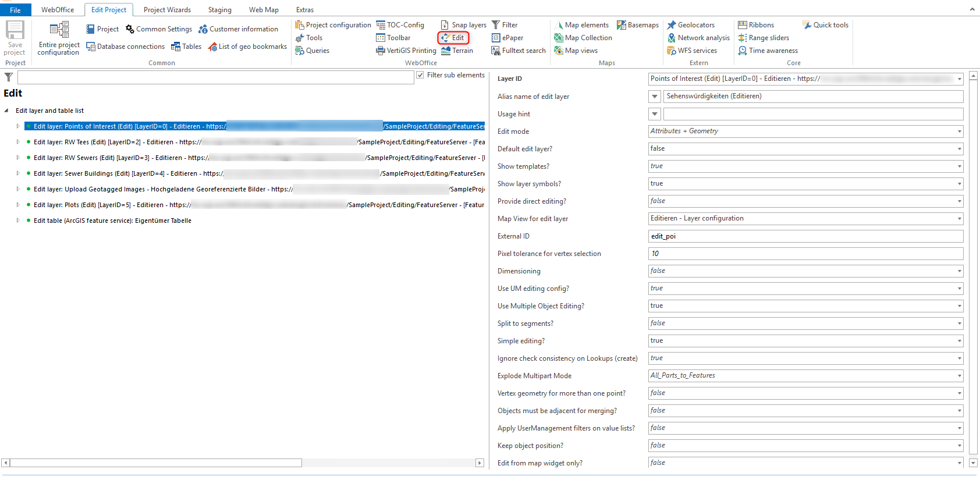
Task: Open Edit mode dropdown
Action: (806, 131)
